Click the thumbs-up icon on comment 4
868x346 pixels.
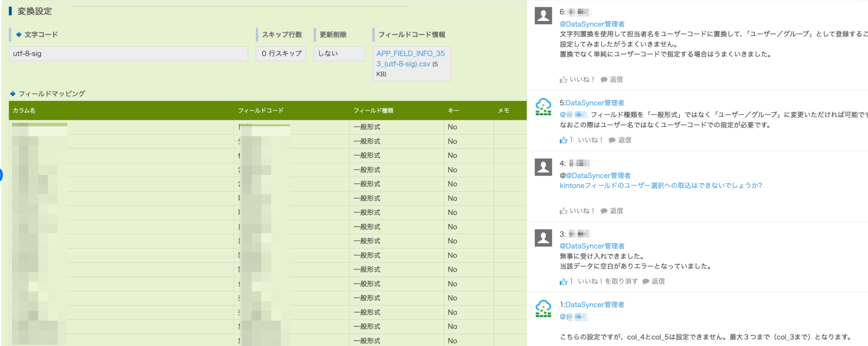tap(563, 211)
